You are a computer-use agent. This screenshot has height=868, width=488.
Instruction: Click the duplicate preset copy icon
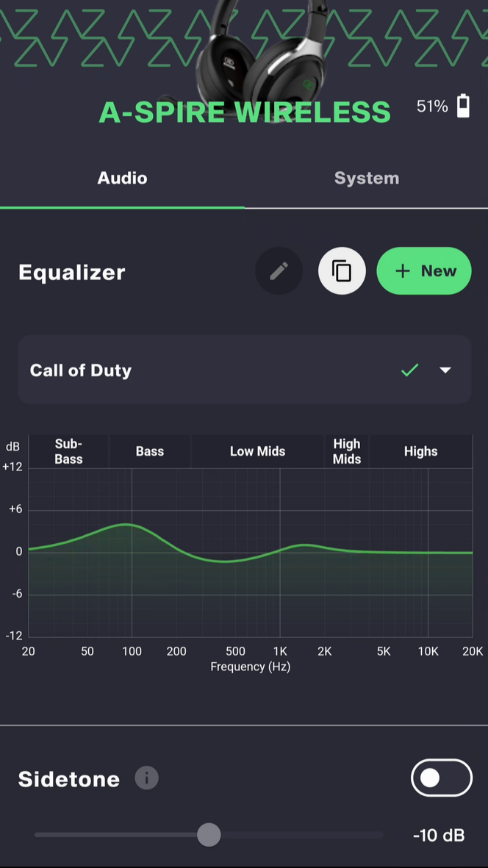[342, 270]
